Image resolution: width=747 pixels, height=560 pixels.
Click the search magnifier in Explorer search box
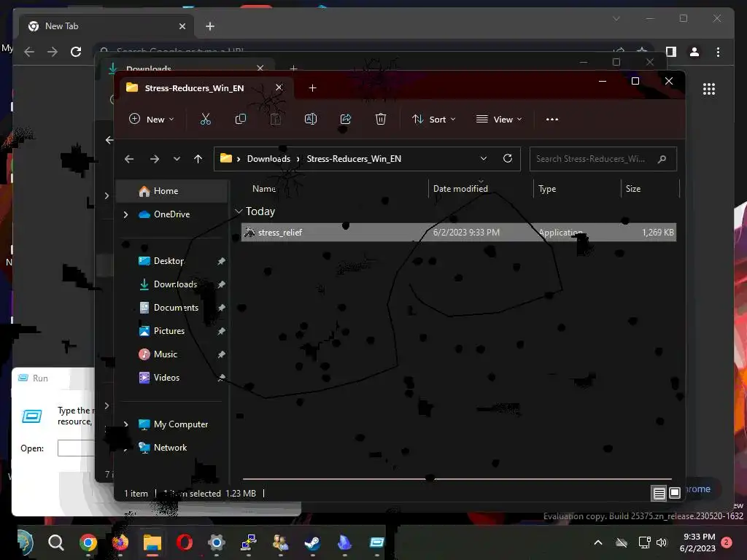click(662, 159)
